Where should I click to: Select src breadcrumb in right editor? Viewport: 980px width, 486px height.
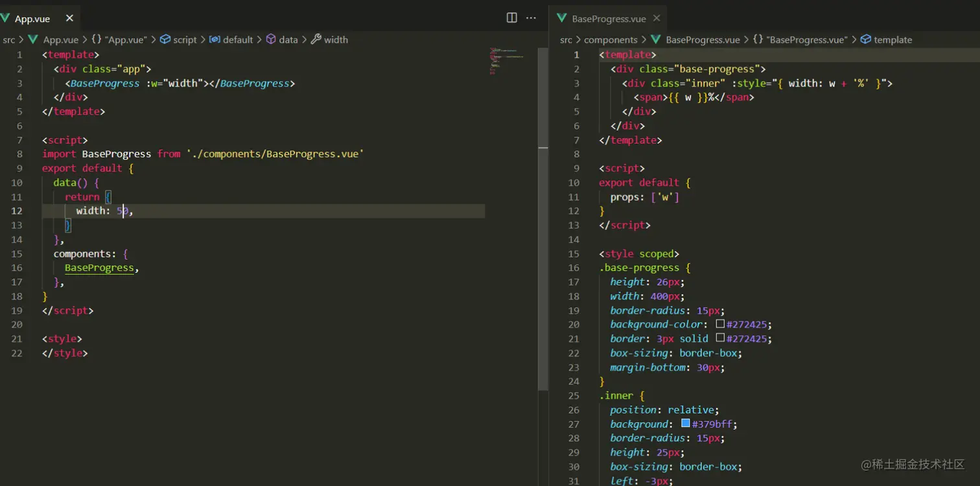(x=566, y=40)
